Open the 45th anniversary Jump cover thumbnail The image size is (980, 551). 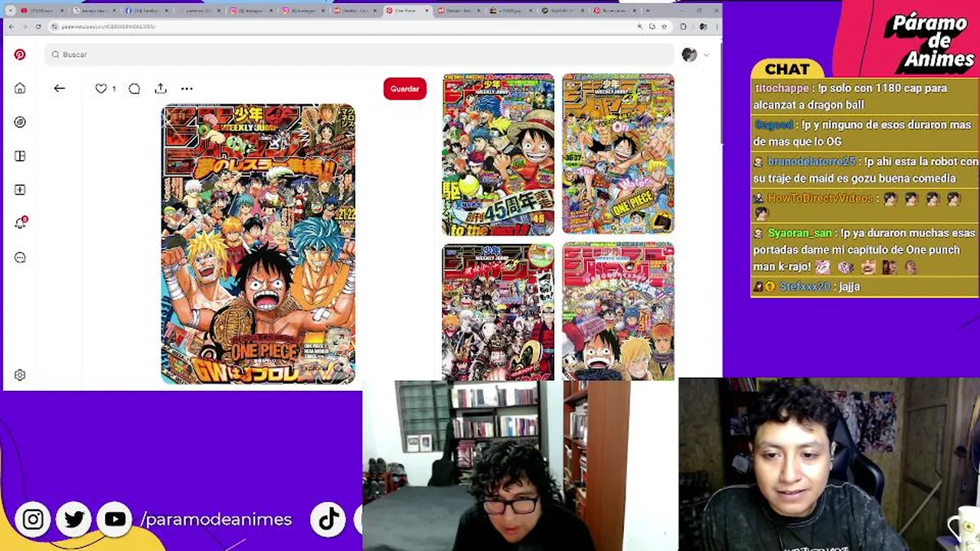click(x=498, y=155)
